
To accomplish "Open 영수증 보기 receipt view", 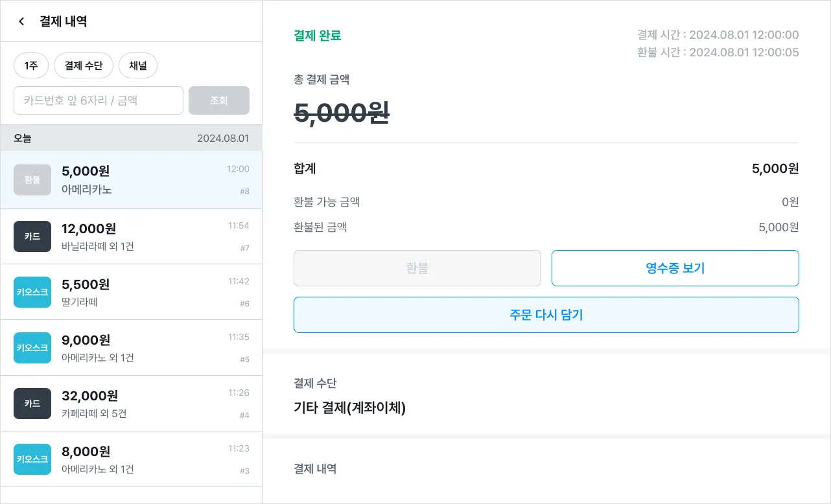I will pyautogui.click(x=675, y=268).
